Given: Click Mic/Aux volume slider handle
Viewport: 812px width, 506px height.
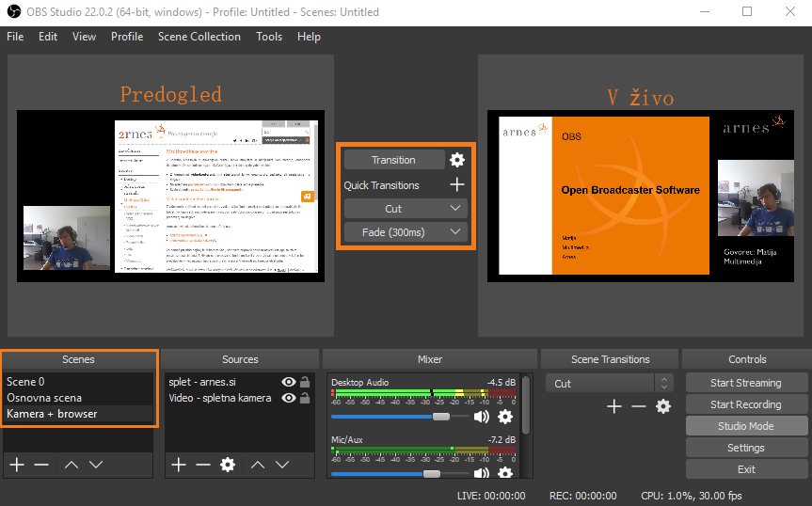Looking at the screenshot, I should tap(431, 473).
